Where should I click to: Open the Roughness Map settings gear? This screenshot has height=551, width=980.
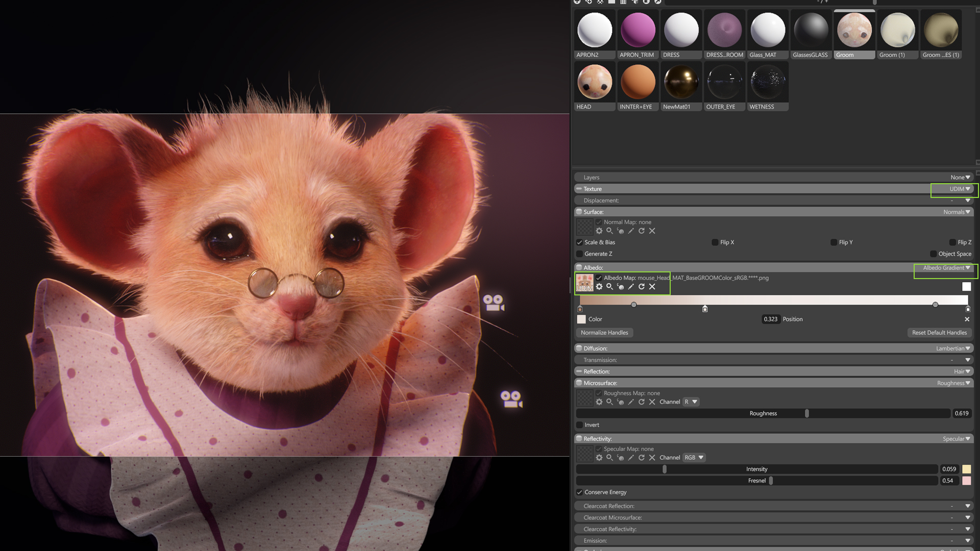coord(599,402)
